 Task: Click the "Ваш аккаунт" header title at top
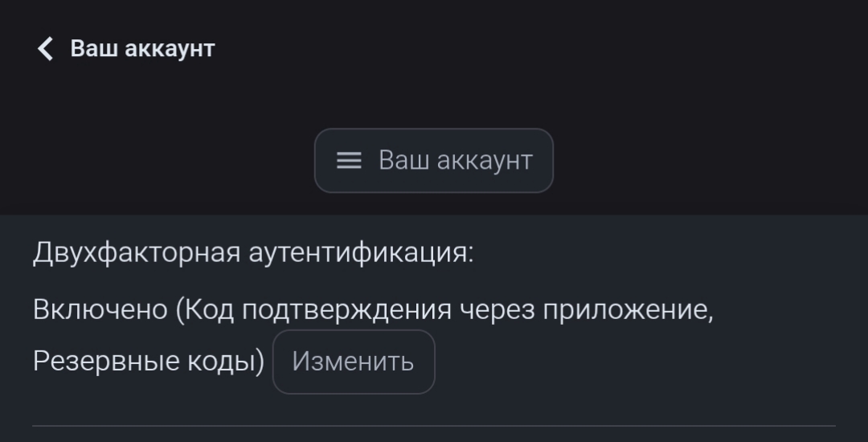click(142, 49)
